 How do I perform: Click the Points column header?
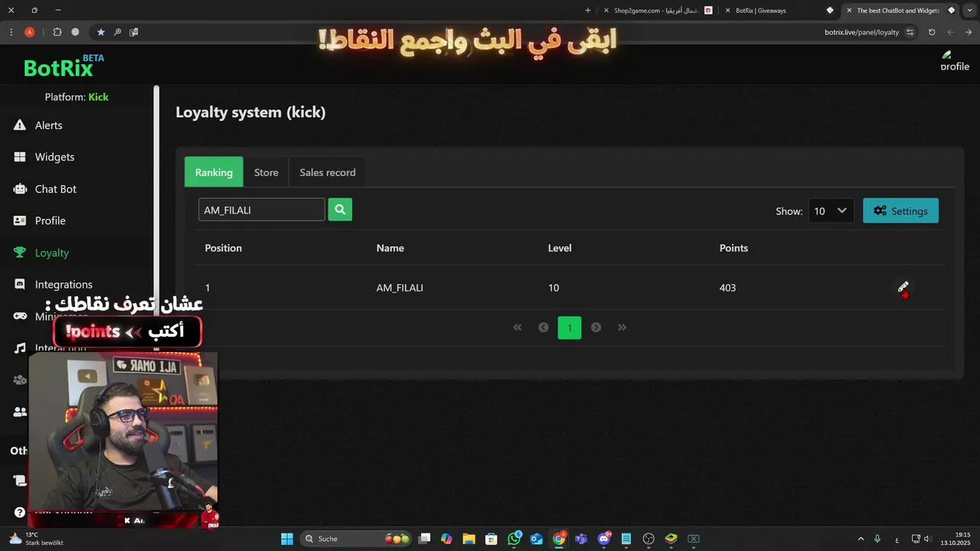pyautogui.click(x=733, y=248)
